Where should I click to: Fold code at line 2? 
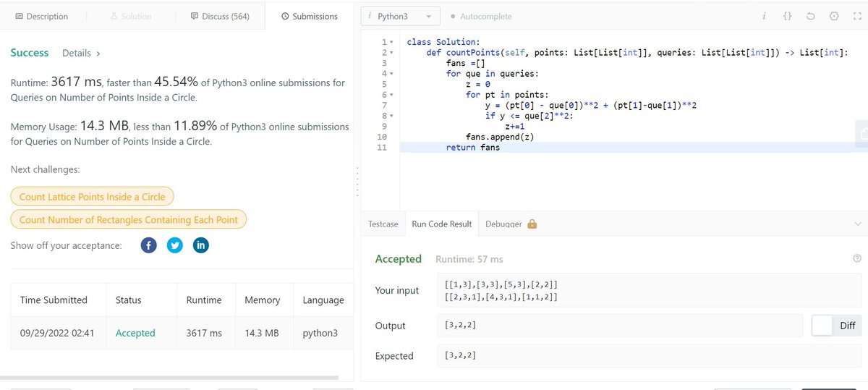tap(391, 53)
